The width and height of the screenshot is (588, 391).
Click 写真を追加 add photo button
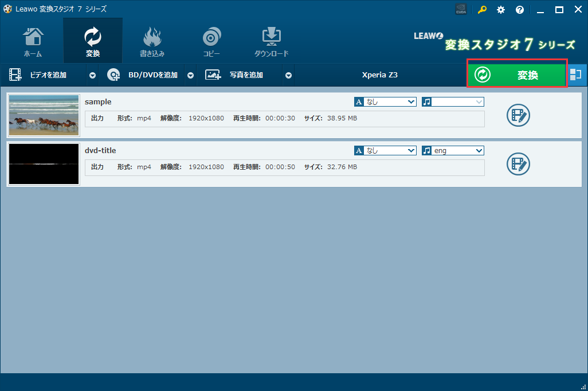[x=240, y=75]
